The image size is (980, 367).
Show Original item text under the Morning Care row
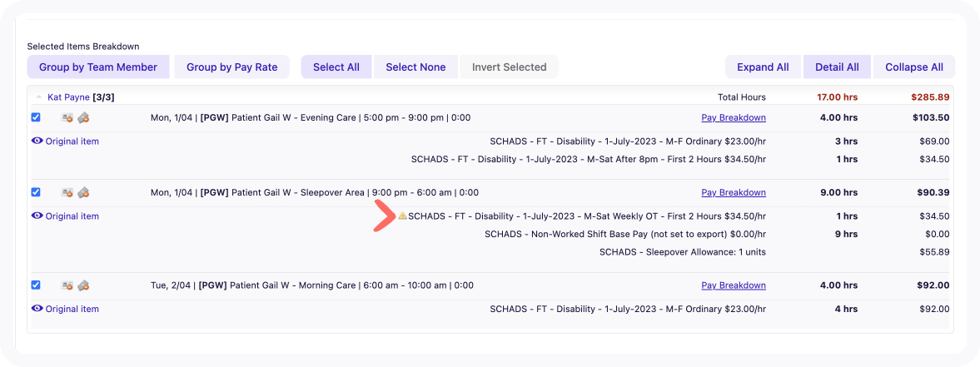click(x=72, y=308)
